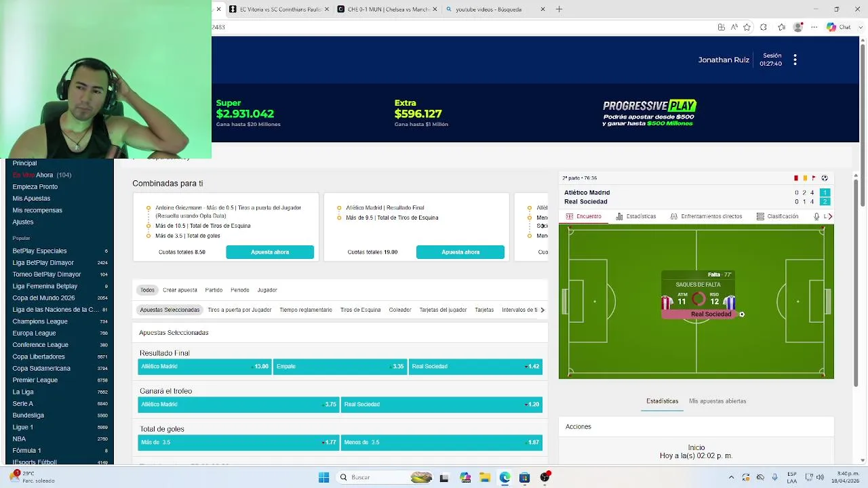The width and height of the screenshot is (868, 488).
Task: Switch to the Estadísticas widget tab
Action: (635, 216)
